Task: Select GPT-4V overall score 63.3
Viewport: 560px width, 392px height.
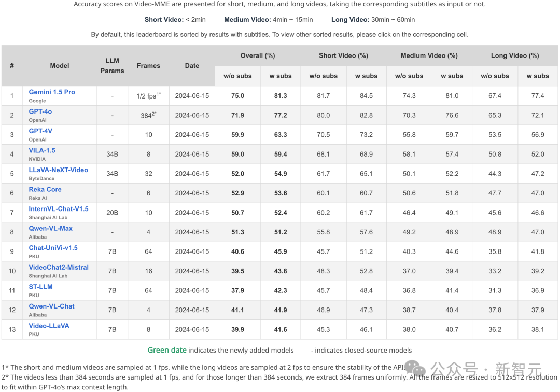Action: [x=281, y=135]
